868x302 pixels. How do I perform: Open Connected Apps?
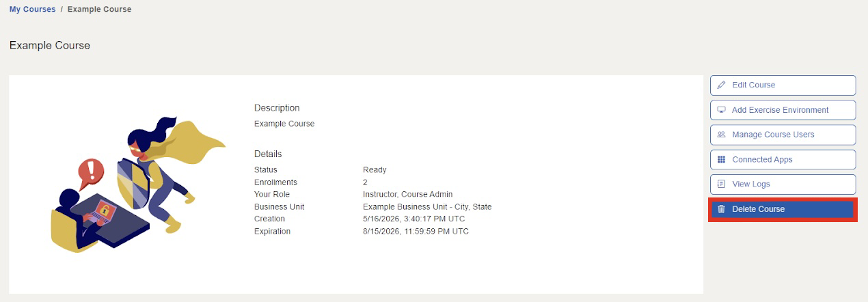pyautogui.click(x=783, y=159)
